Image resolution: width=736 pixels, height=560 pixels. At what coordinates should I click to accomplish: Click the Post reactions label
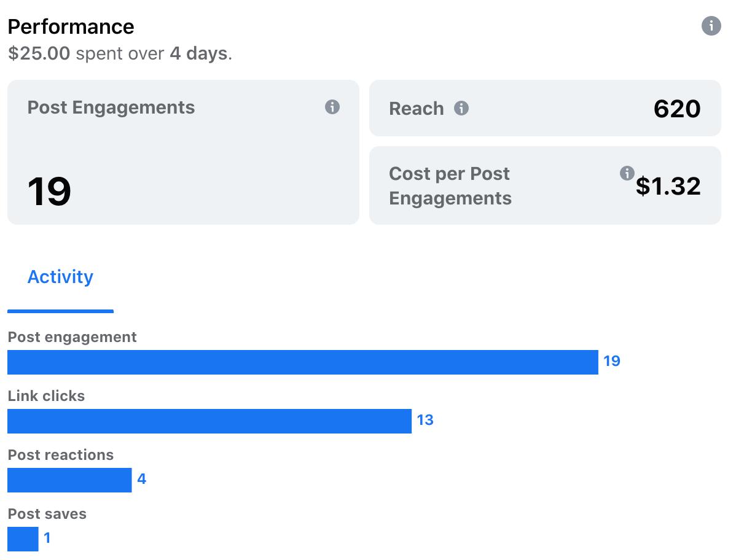[61, 455]
